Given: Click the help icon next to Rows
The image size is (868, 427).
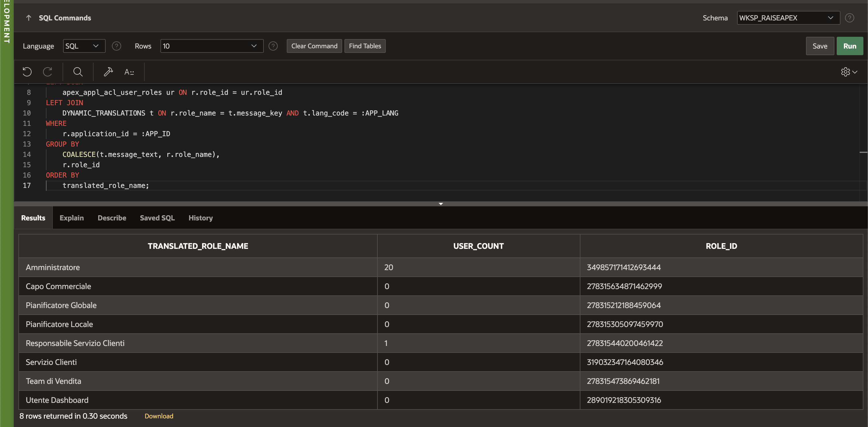Looking at the screenshot, I should (273, 46).
